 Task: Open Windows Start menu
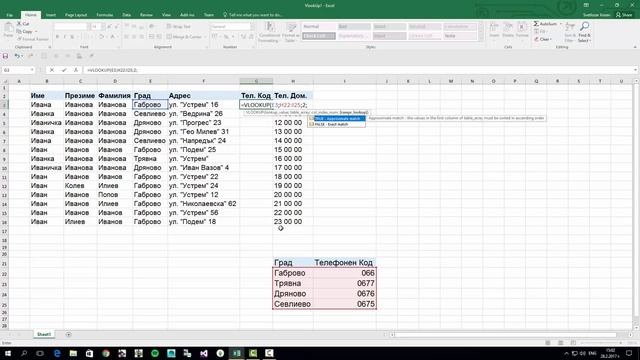8,353
